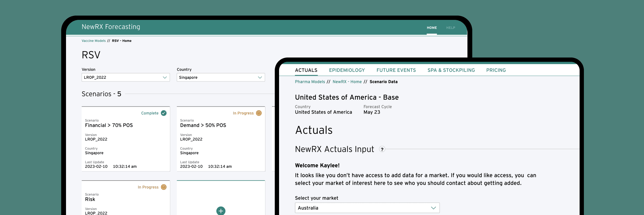This screenshot has width=644, height=215.
Task: Click the Welcome Kaylee! heading
Action: click(x=317, y=166)
